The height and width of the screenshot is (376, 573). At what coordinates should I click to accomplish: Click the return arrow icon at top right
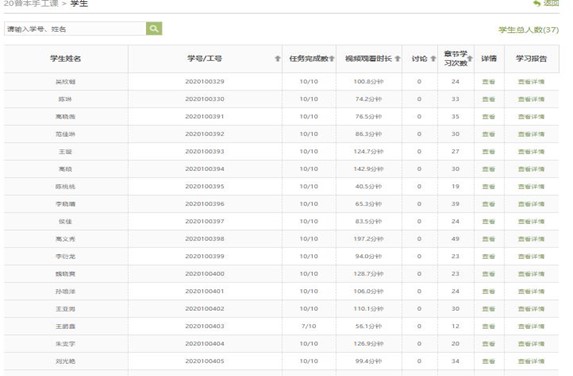(x=537, y=3)
